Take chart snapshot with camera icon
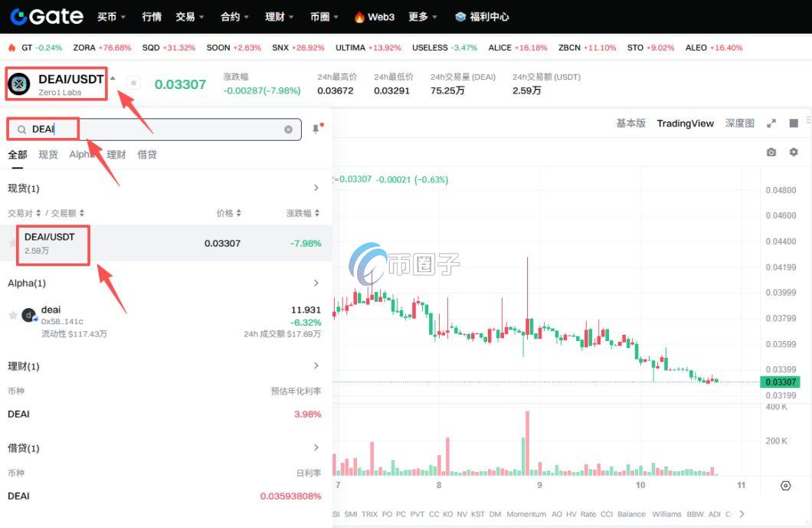The width and height of the screenshot is (812, 528). click(x=771, y=152)
